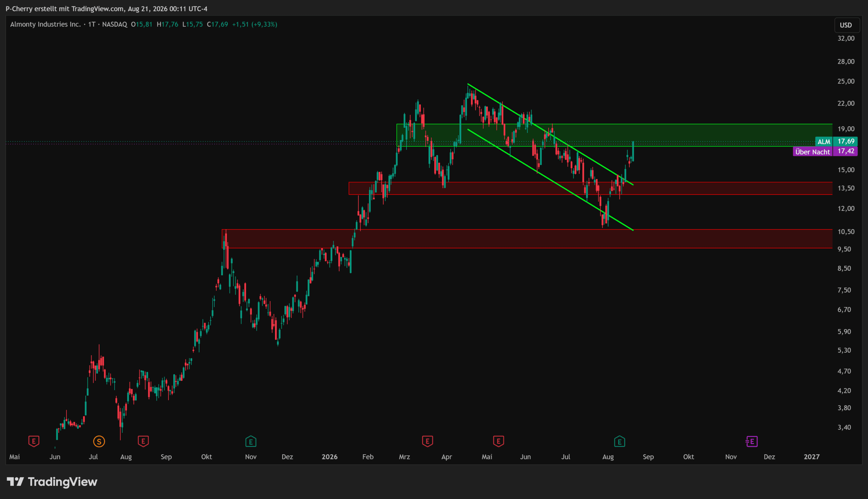
Task: Click the 10,50 price axis label
Action: click(846, 232)
